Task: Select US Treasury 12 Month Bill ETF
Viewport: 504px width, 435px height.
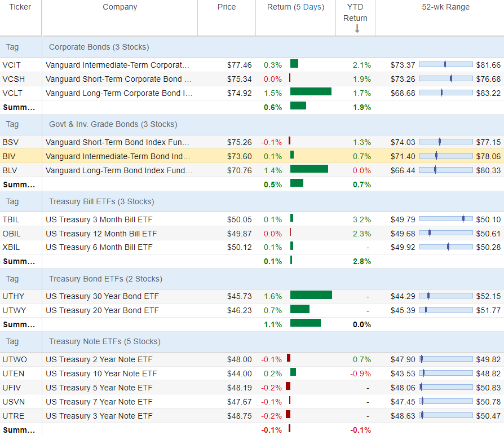Action: tap(101, 234)
